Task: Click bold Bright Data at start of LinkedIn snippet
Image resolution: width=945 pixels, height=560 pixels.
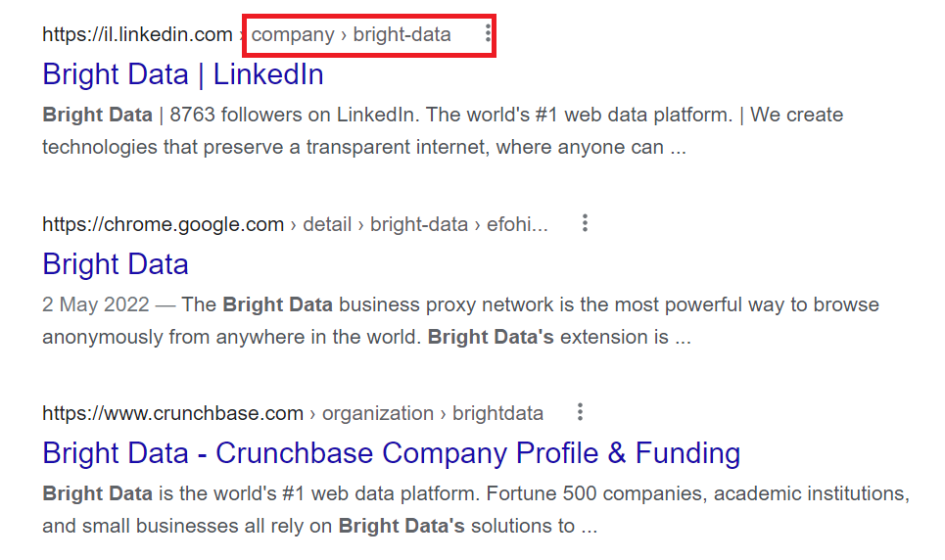Action: click(97, 115)
